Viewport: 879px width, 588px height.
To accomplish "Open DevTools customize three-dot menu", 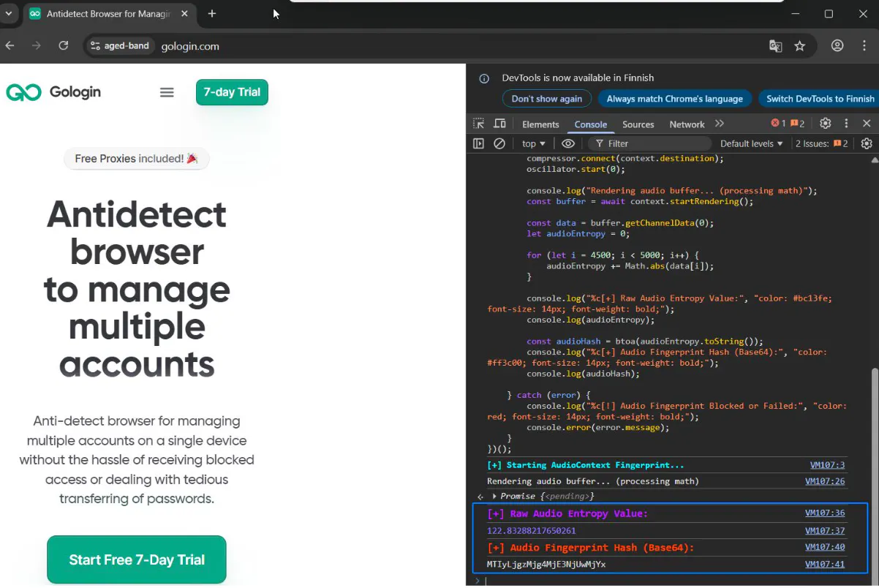I will 847,124.
